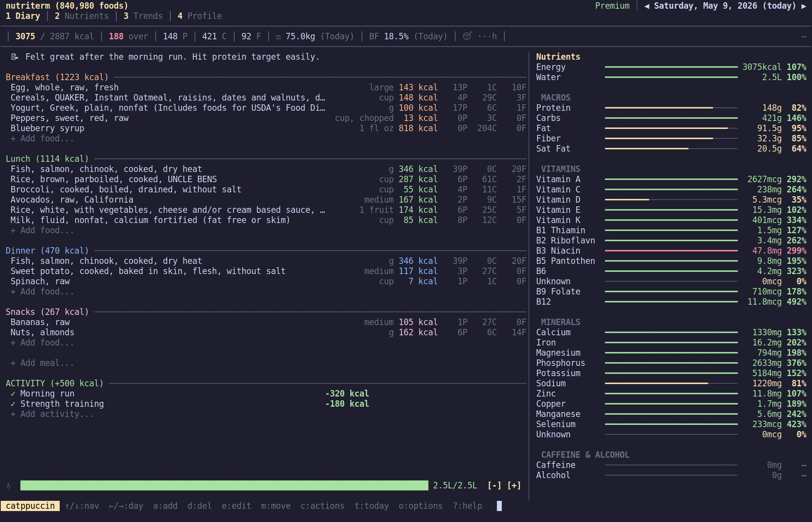
Task: Select the Dinner (470 kcal) header
Action: [x=47, y=251]
